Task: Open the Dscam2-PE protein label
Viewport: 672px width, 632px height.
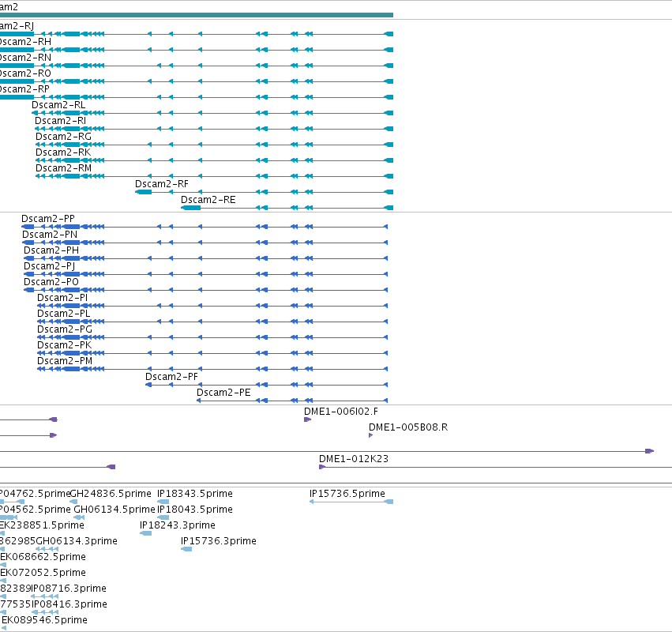Action: [x=223, y=393]
